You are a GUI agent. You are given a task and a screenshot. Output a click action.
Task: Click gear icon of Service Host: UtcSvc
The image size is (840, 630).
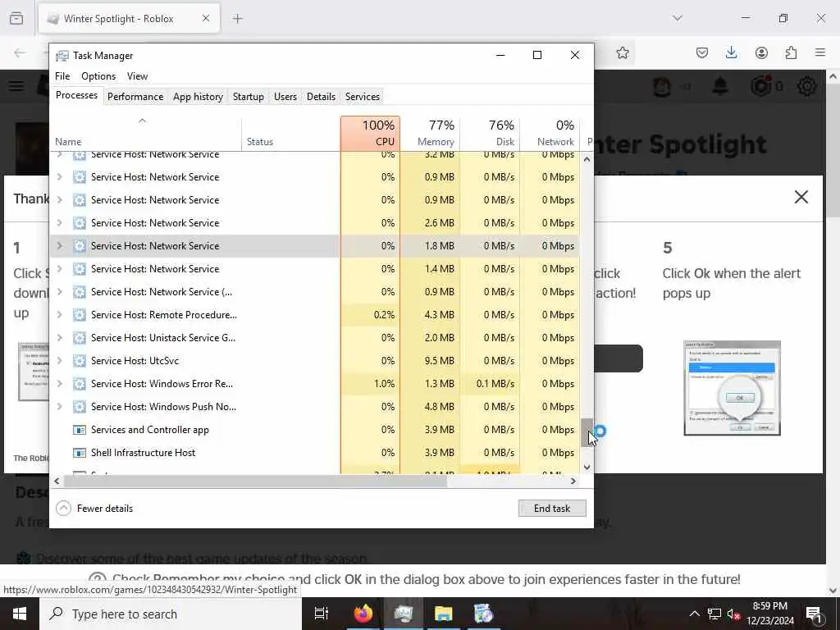pos(80,361)
